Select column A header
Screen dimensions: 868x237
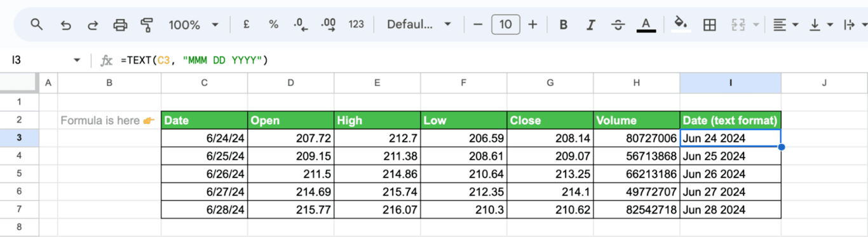point(48,83)
